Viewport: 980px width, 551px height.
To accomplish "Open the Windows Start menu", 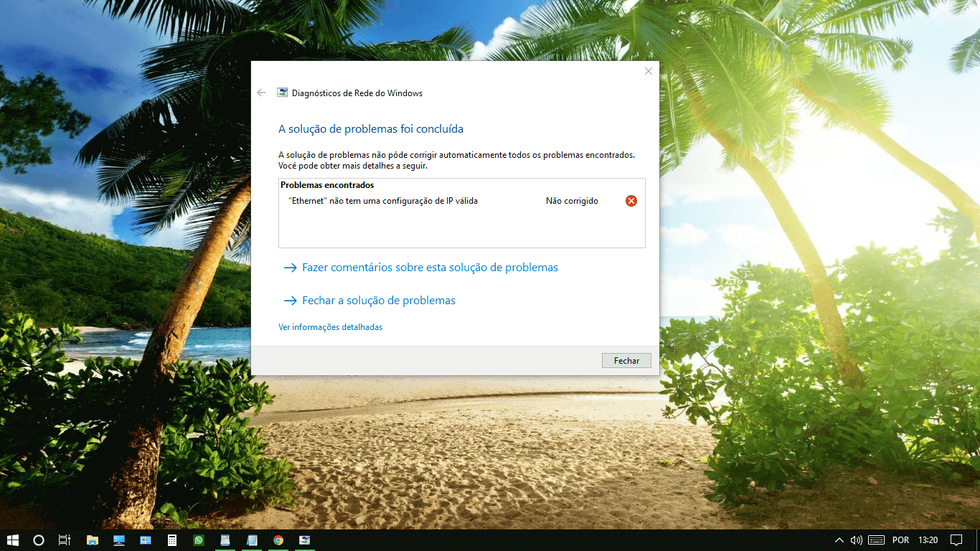I will tap(12, 540).
